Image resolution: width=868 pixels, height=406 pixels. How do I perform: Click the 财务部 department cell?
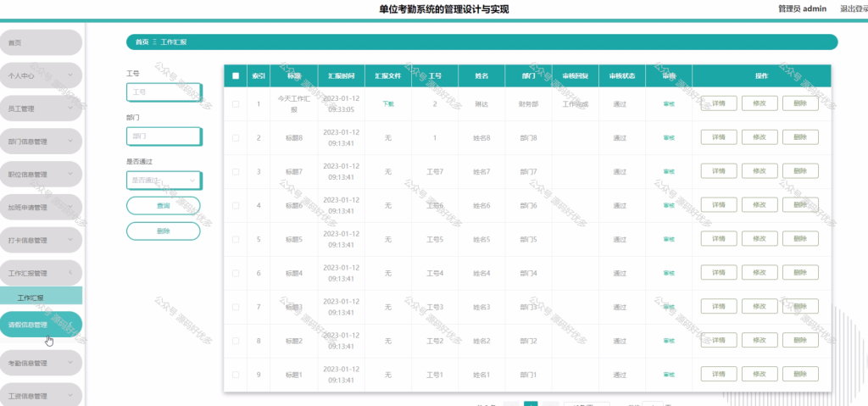pyautogui.click(x=529, y=103)
